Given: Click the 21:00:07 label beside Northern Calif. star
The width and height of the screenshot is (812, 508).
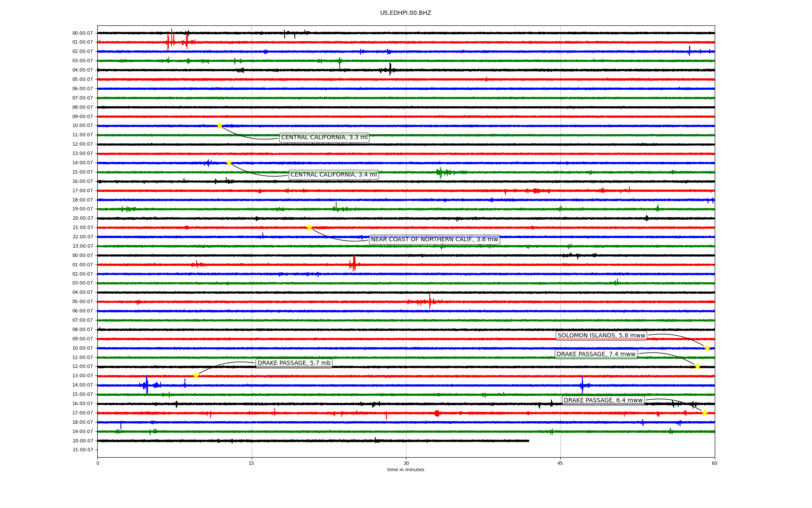Looking at the screenshot, I should point(82,228).
